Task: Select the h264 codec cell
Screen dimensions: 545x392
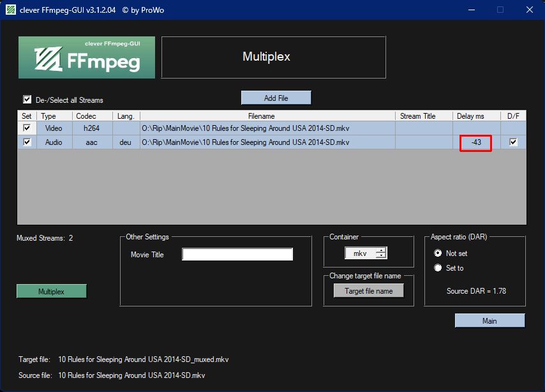Action: click(92, 128)
